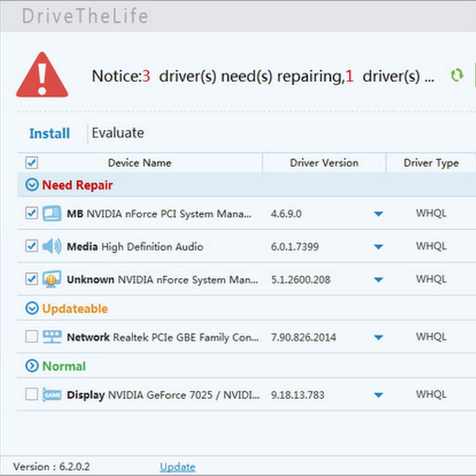Switch to the Install tab

coord(49,133)
